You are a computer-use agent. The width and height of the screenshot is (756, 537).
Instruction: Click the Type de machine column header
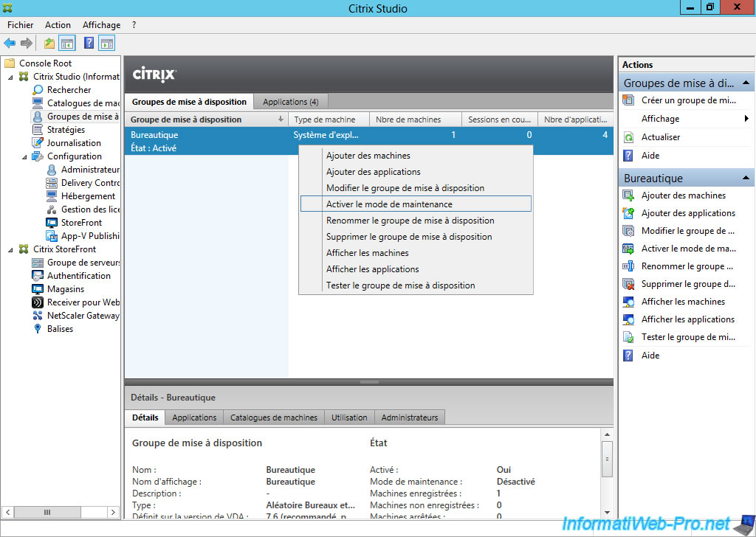[329, 119]
